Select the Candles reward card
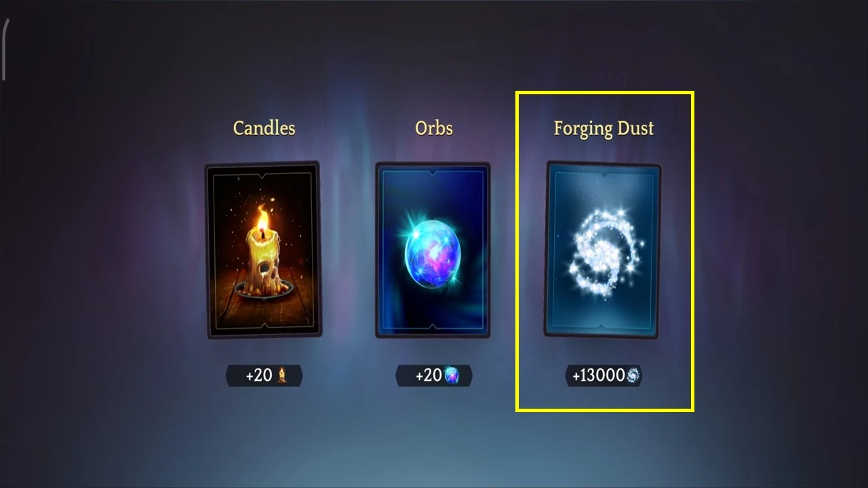Viewport: 868px width, 488px height. click(263, 249)
